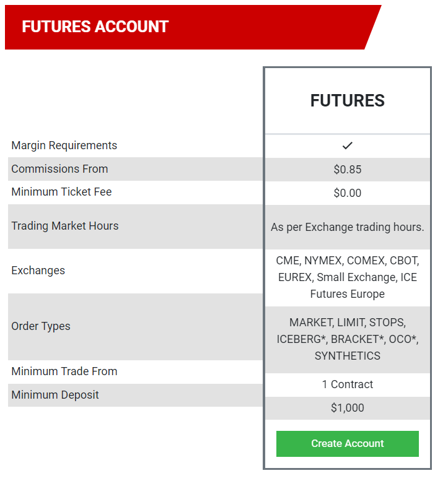Click the Commissions From label
Image resolution: width=448 pixels, height=481 pixels.
59,169
